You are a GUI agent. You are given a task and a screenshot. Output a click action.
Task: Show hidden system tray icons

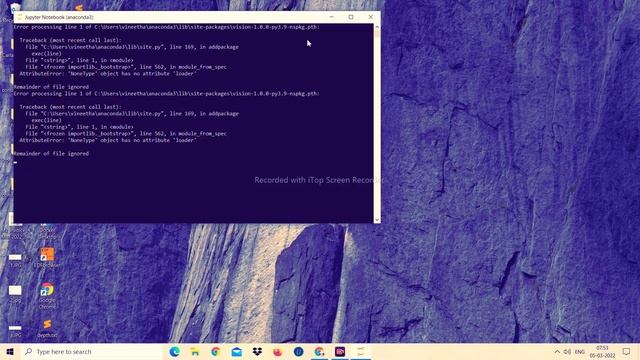pyautogui.click(x=557, y=351)
